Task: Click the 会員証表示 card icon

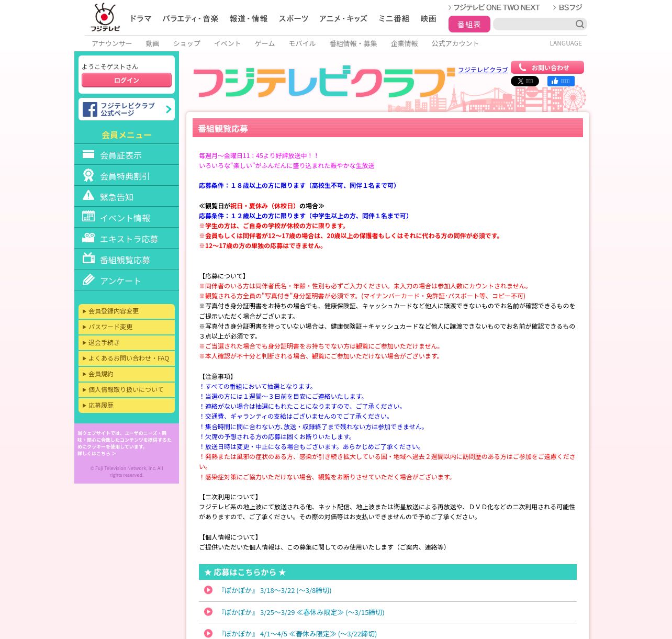Action: click(88, 154)
